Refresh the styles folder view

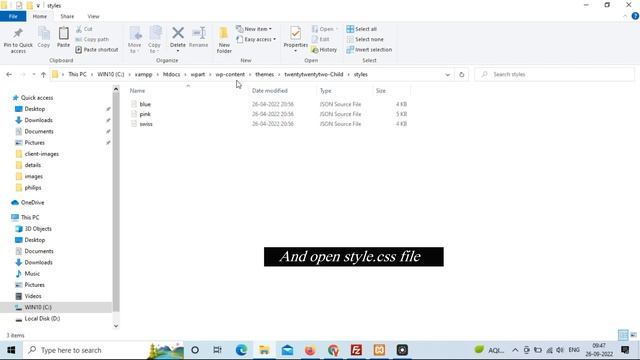coord(462,74)
